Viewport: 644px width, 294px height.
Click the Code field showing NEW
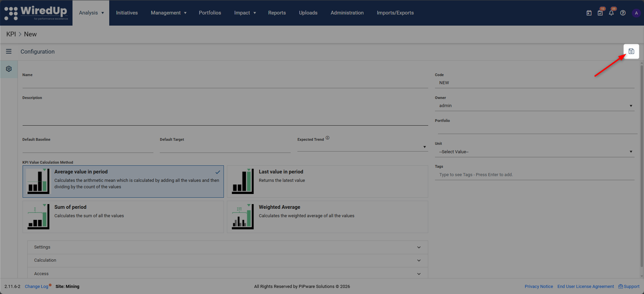pyautogui.click(x=535, y=83)
